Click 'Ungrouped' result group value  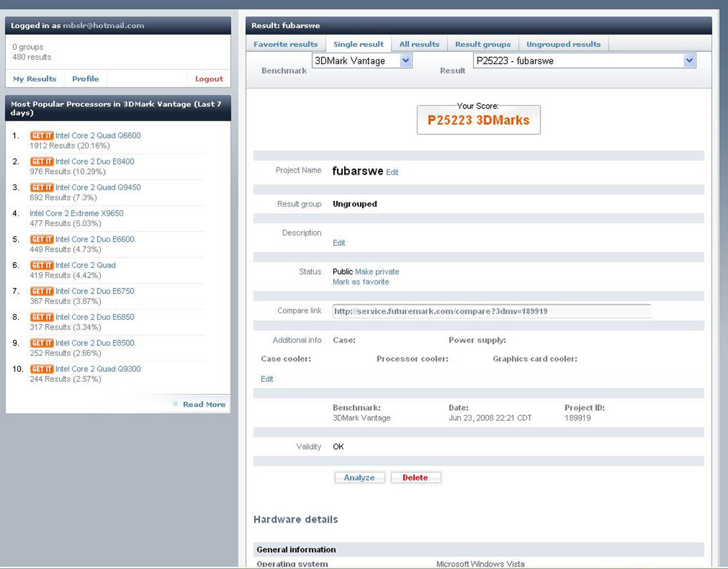pos(355,204)
